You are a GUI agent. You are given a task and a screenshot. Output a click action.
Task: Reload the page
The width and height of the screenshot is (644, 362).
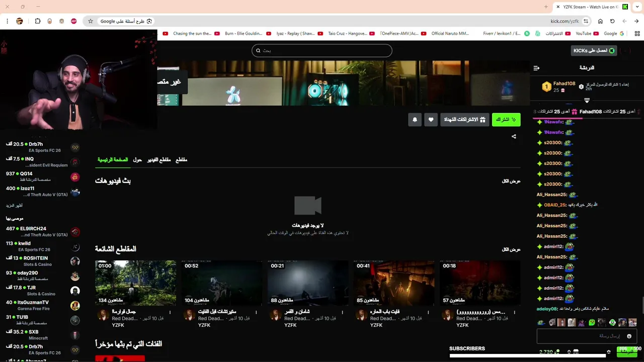612,21
